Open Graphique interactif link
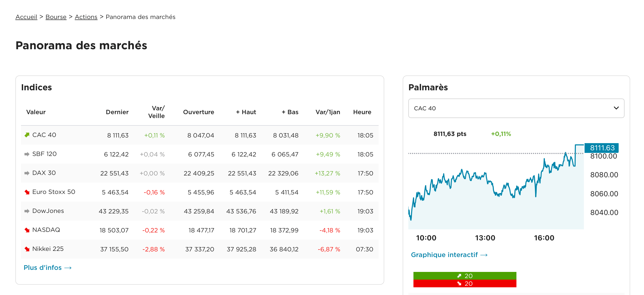This screenshot has height=295, width=644. [x=449, y=255]
